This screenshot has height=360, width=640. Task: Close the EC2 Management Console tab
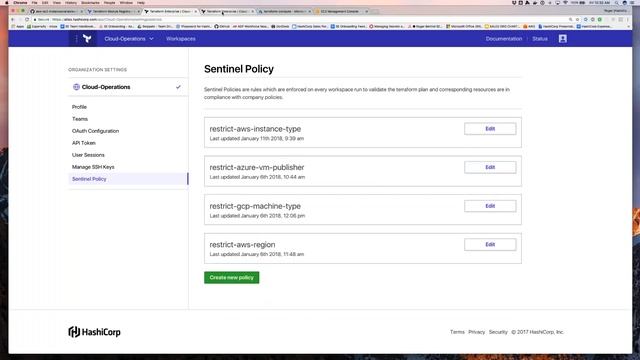(x=367, y=11)
